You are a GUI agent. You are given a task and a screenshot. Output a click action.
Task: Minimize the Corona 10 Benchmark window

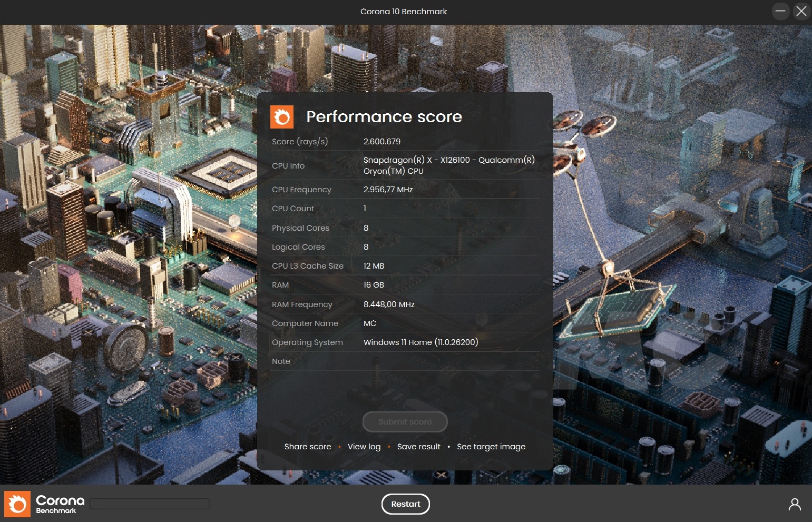(x=780, y=11)
